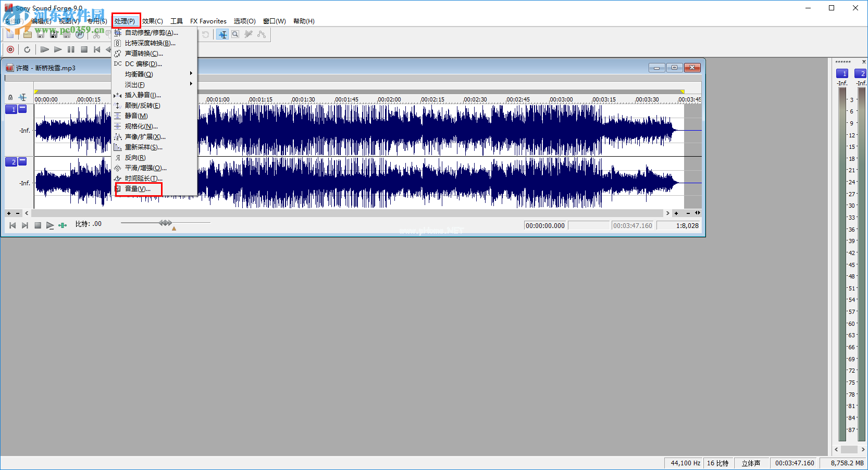Select the Edit tool in the toolbar
Viewport: 868px width, 470px height.
223,34
